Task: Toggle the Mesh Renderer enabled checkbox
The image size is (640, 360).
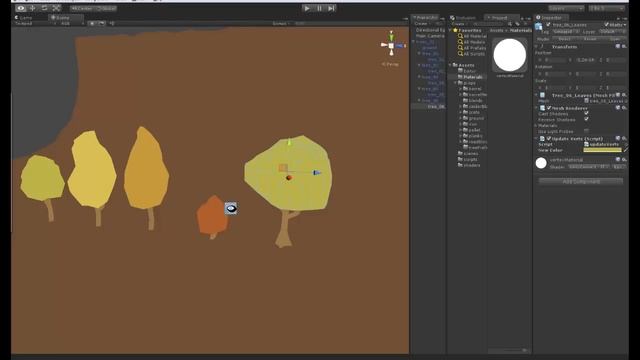Action: 549,108
